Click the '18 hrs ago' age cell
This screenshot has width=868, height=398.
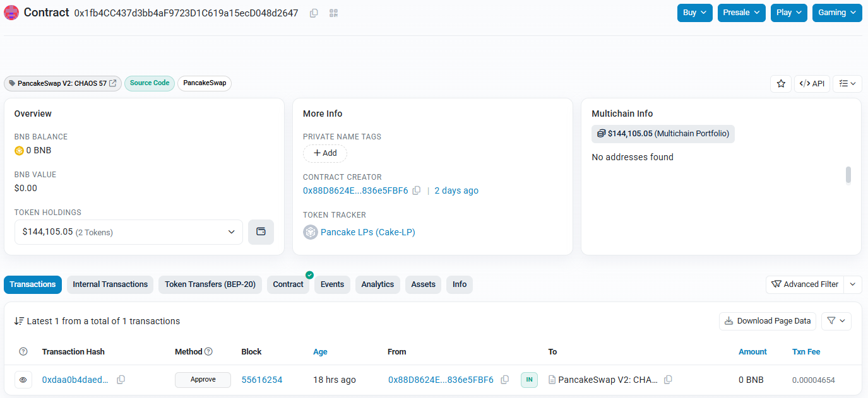(x=335, y=380)
